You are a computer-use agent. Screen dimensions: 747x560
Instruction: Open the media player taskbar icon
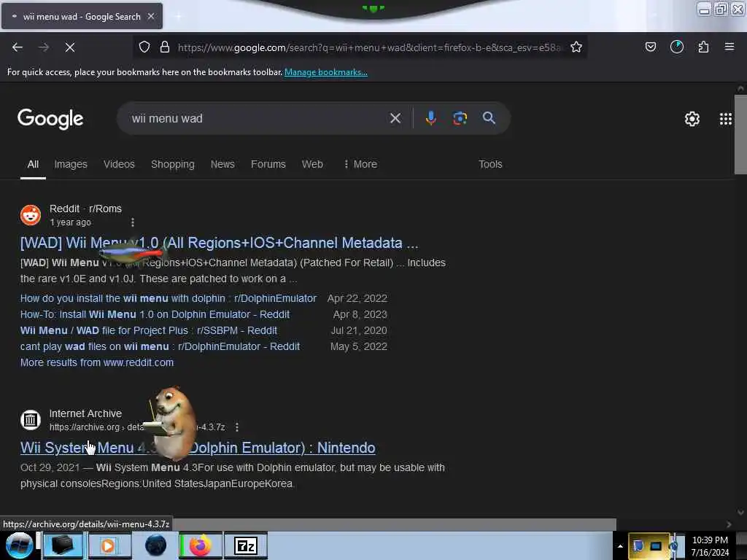pos(109,545)
